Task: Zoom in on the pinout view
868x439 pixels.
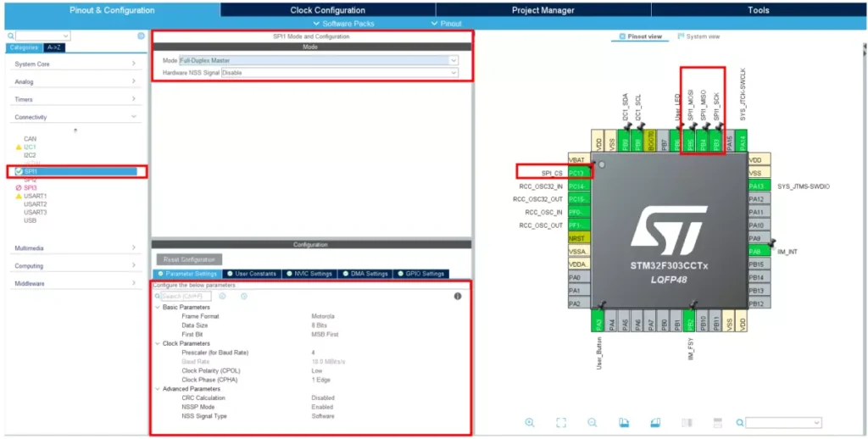Action: pyautogui.click(x=530, y=422)
